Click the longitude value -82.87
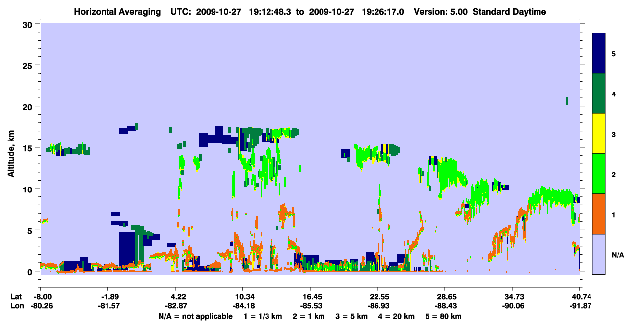 pos(175,306)
